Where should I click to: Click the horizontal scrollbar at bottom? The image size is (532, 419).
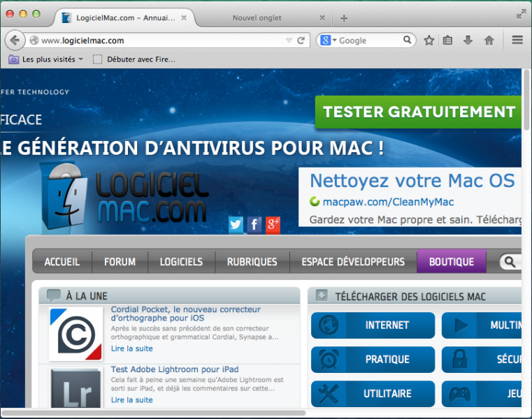[153, 413]
